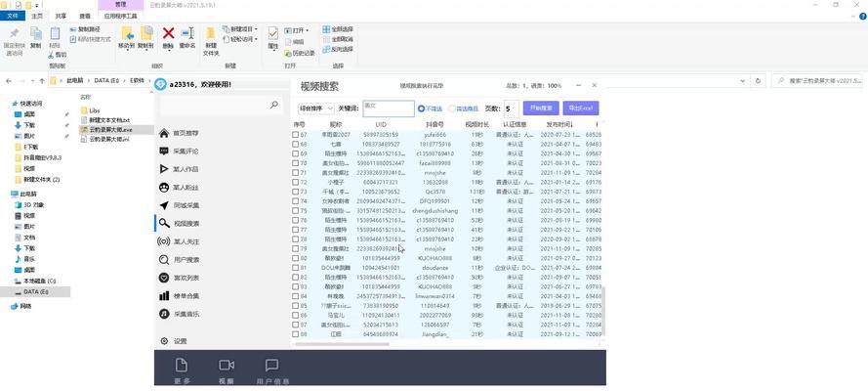Switch to the Home (主页) ribbon tab

click(36, 16)
